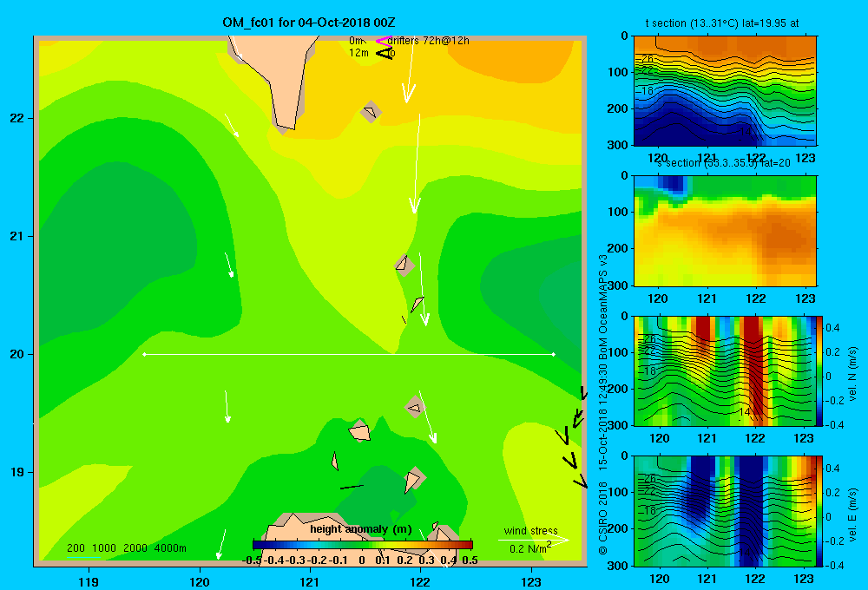The width and height of the screenshot is (868, 590).
Task: Open the t section temperature panel
Action: click(725, 91)
